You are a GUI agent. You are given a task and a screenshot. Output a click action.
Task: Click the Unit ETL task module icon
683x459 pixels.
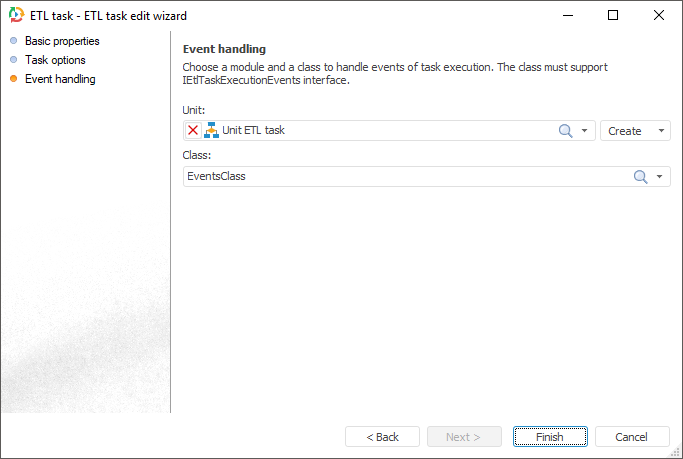click(211, 131)
